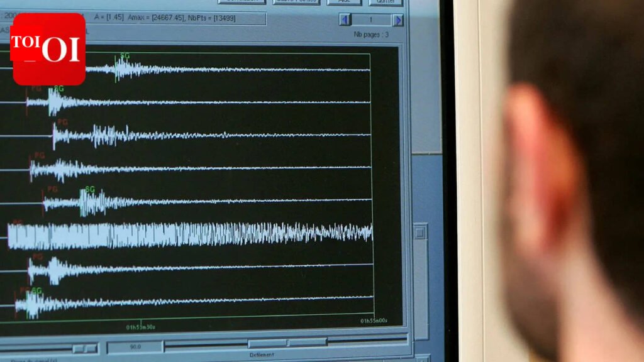Select the PG marker on the seventh trace
The width and height of the screenshot is (644, 362).
coord(37,256)
